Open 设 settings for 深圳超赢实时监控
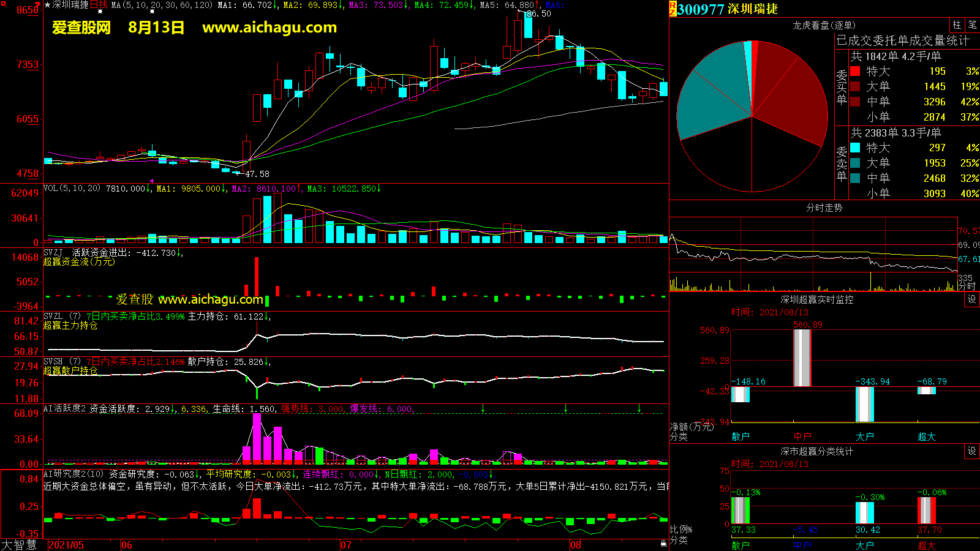Screen dimensions: 980x551 point(972,299)
